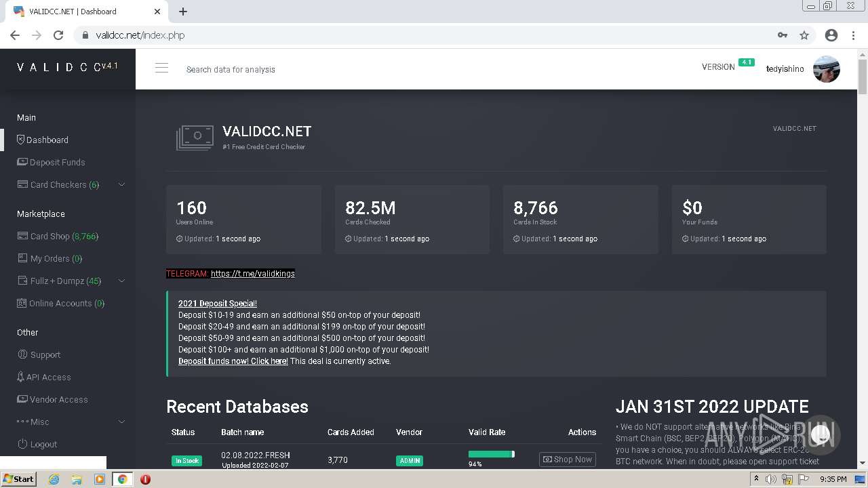Launch Internet Explorer from taskbar
Screen dimensions: 868x488
[54, 479]
